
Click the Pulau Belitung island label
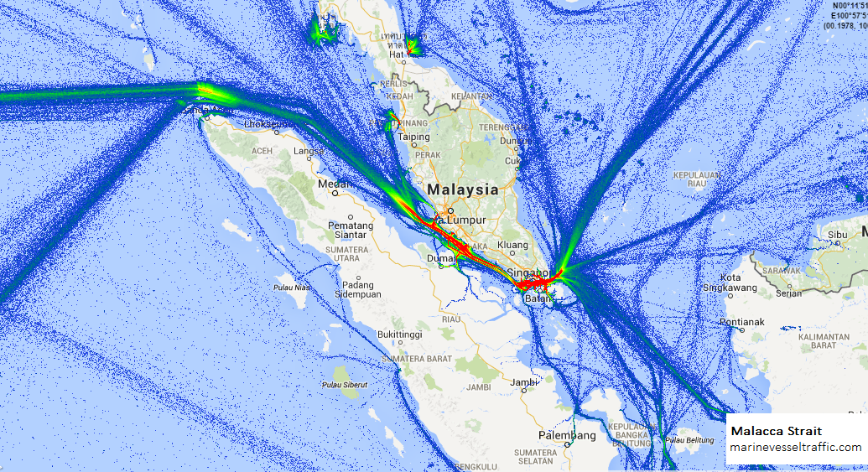(685, 439)
